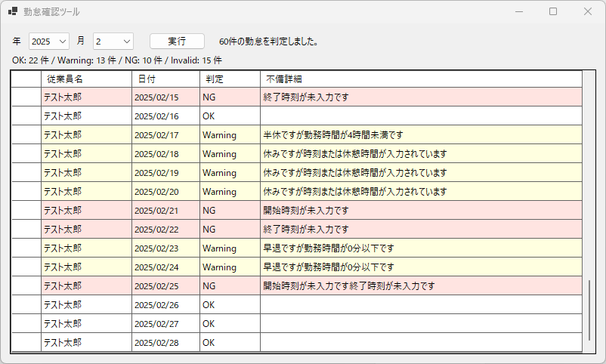Open the year 2025 dropdown
Image resolution: width=606 pixels, height=364 pixels.
point(49,42)
